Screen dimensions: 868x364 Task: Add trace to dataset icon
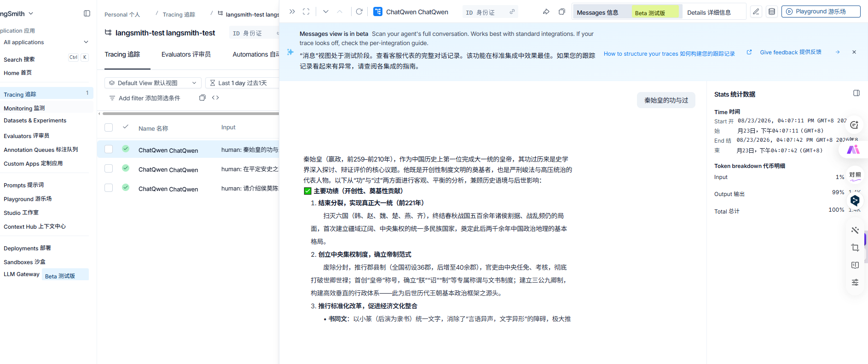coord(772,12)
